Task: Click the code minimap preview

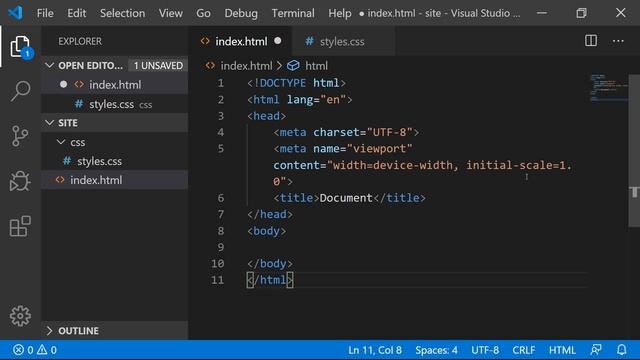Action: (x=609, y=87)
